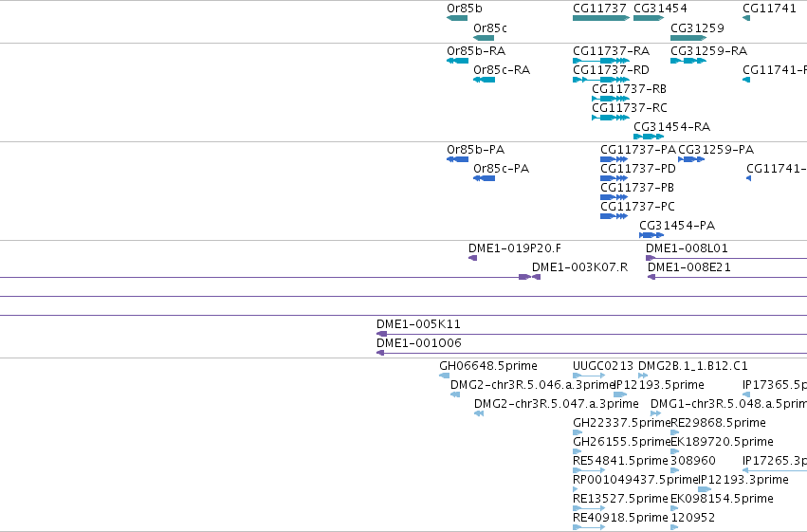Select the DME1-001O06 BAC label
This screenshot has width=807, height=532.
[419, 343]
